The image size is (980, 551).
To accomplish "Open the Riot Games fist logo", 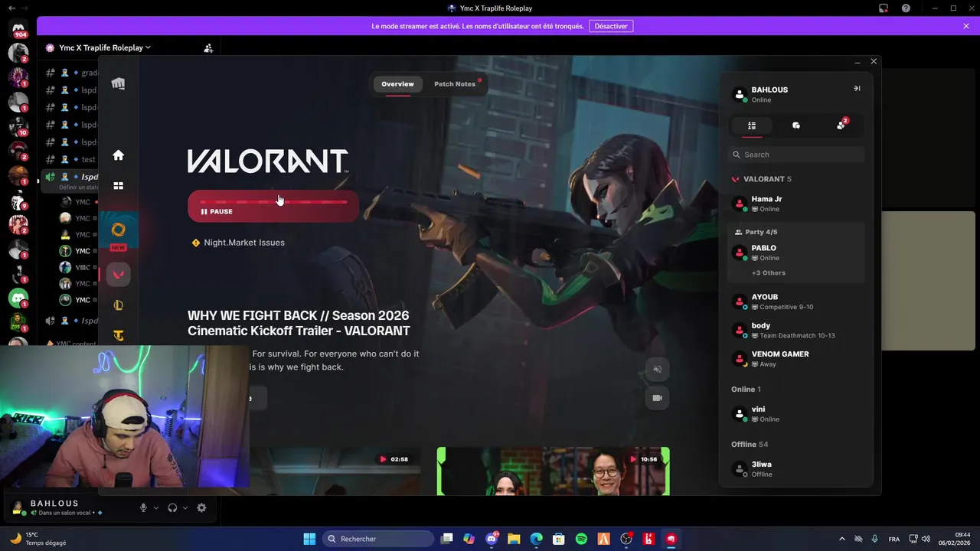I will pyautogui.click(x=118, y=83).
